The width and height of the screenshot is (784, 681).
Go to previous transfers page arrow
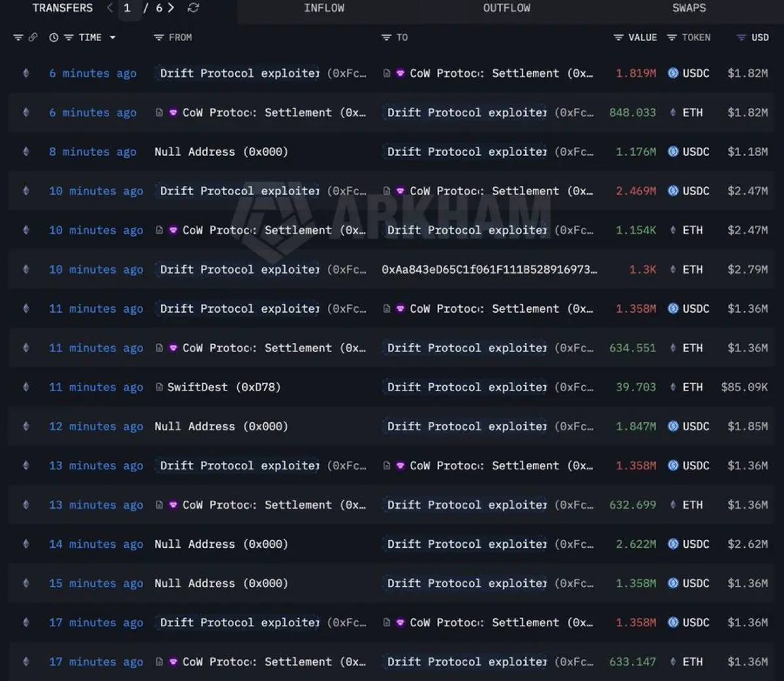tap(110, 8)
